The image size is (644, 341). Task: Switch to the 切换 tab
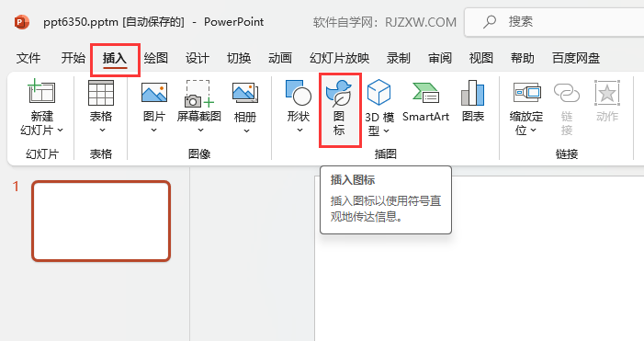239,58
